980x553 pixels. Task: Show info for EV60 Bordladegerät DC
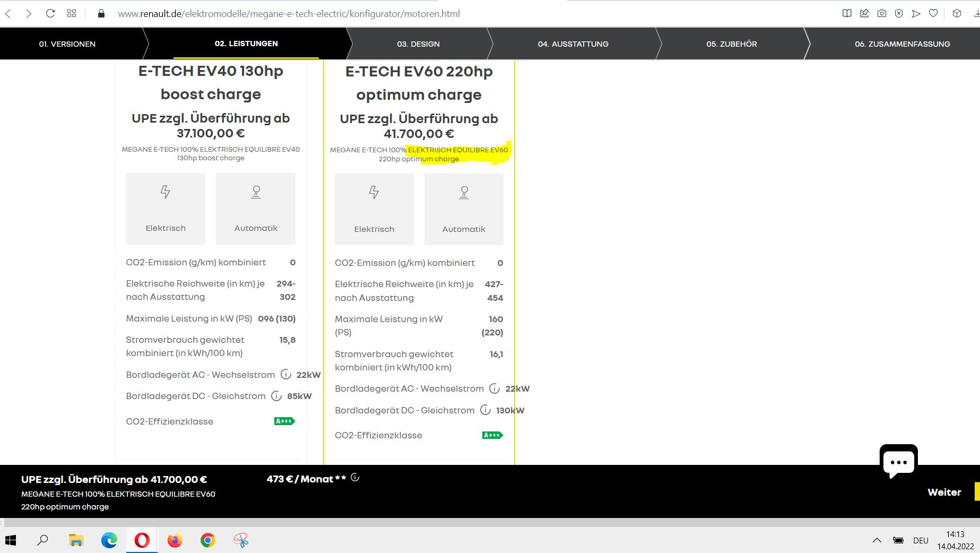point(485,410)
